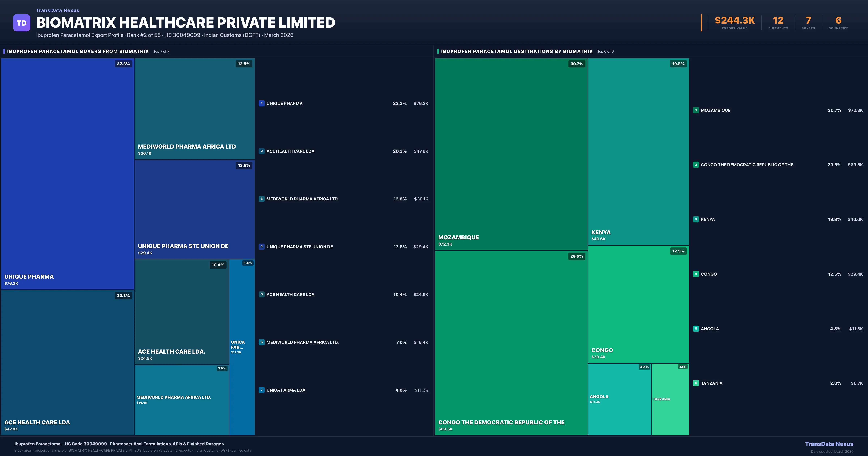Click rank badge 6 beside TANZANIA legend
The height and width of the screenshot is (456, 868).
click(696, 383)
